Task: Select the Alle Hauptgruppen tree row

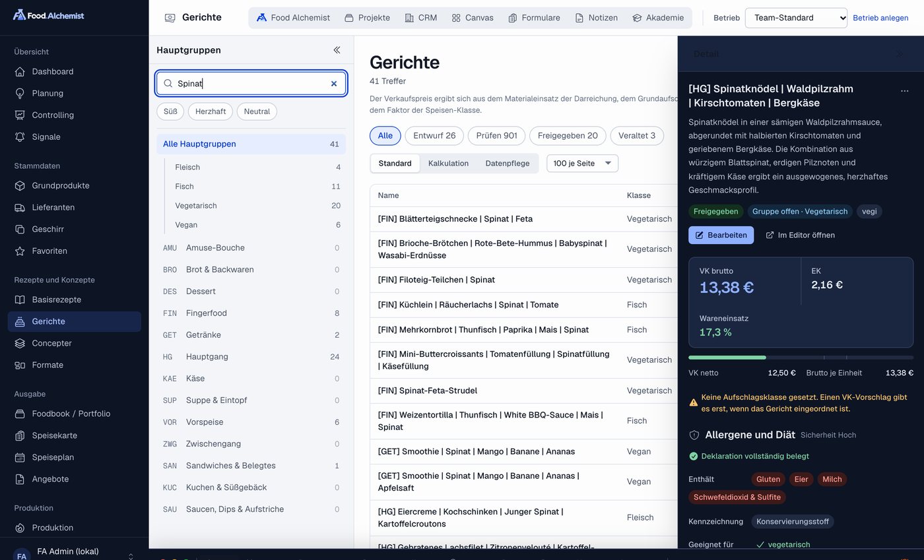Action: click(x=251, y=144)
